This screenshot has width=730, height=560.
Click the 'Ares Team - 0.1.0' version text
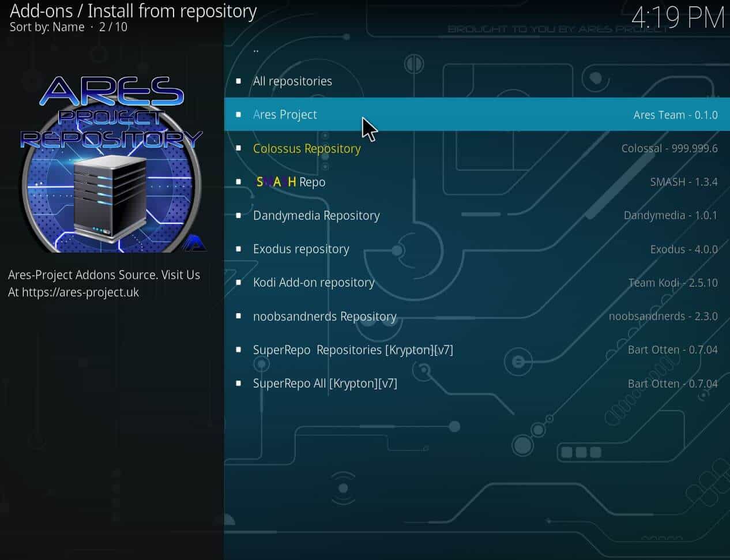[x=675, y=115]
